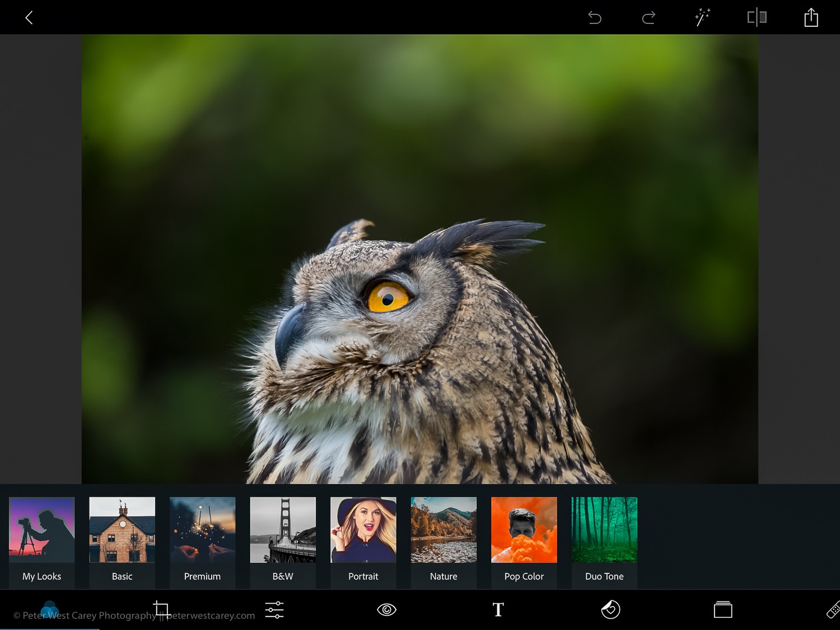Select the Text tool

point(498,609)
